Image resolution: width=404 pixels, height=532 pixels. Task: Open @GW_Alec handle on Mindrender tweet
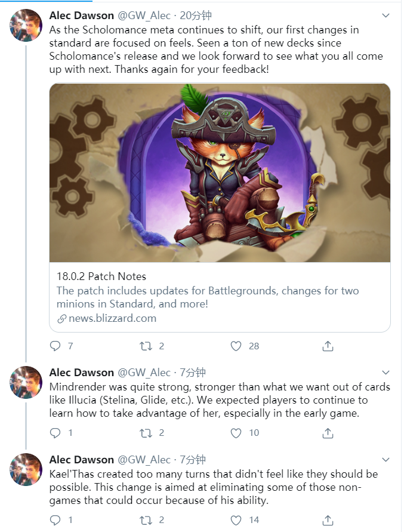tap(144, 372)
